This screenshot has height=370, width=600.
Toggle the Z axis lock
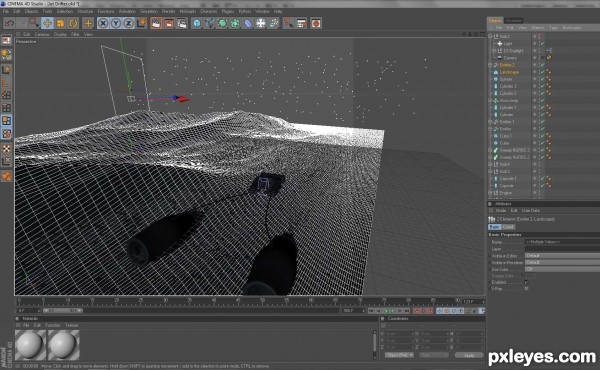coord(129,23)
